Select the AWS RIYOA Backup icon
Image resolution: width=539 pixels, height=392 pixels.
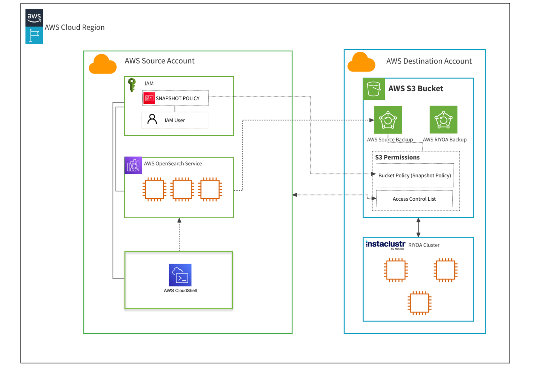coord(443,120)
